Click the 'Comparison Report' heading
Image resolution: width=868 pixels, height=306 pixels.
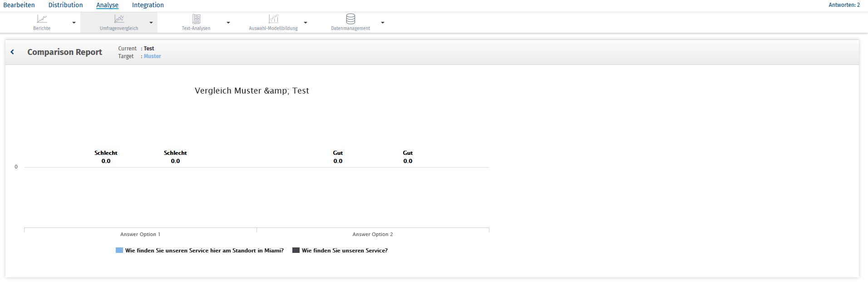[x=65, y=52]
